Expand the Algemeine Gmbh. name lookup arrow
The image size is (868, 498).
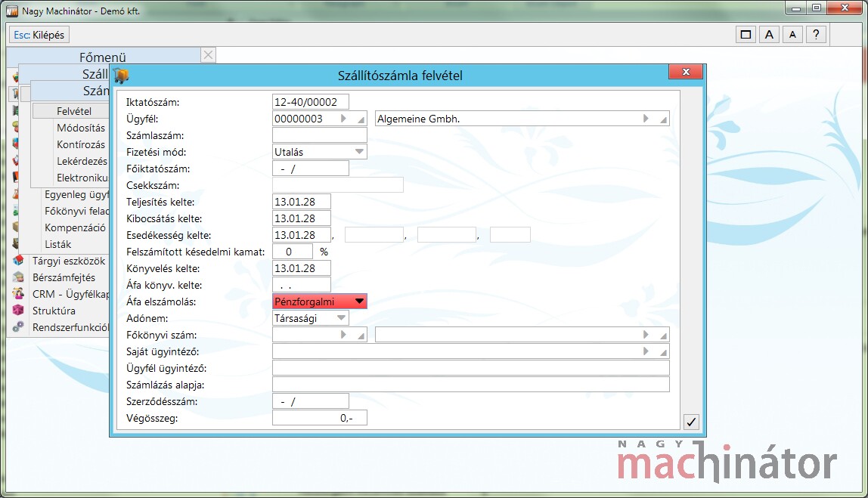(x=646, y=119)
